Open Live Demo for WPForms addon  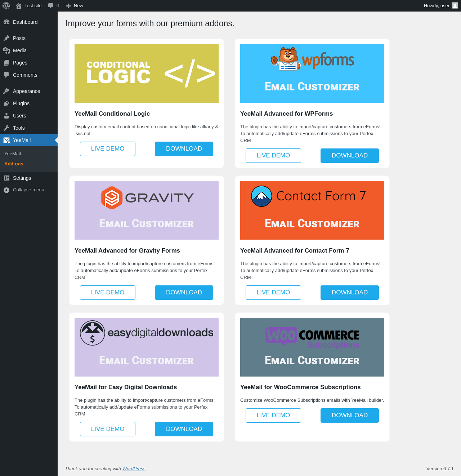point(273,156)
